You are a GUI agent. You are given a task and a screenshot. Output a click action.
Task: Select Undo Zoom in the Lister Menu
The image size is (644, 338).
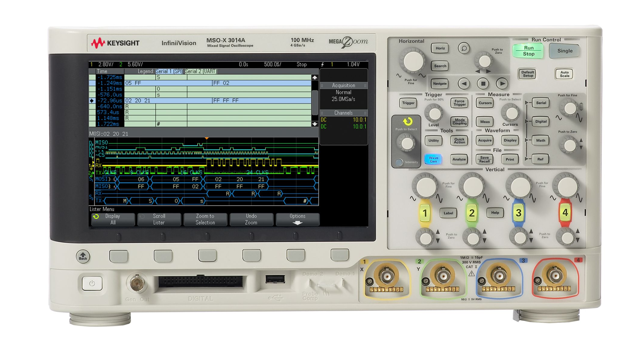251,220
